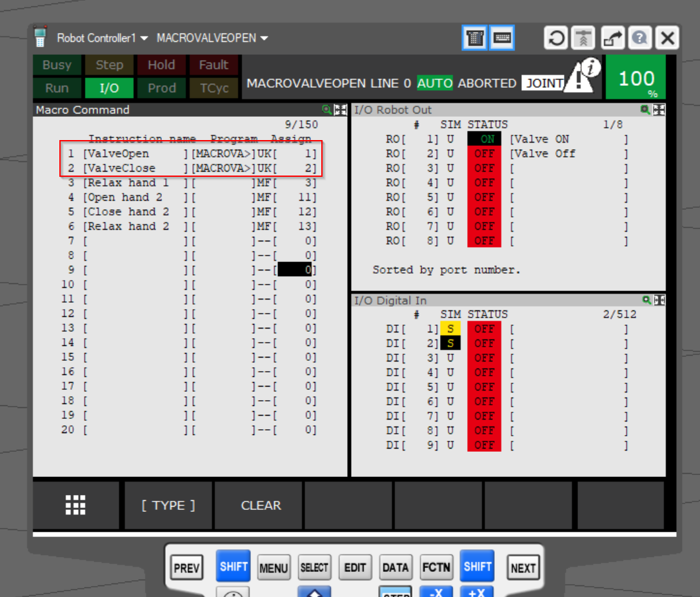
Task: Zoom the Macro Command pane magnifier icon
Action: pyautogui.click(x=327, y=110)
